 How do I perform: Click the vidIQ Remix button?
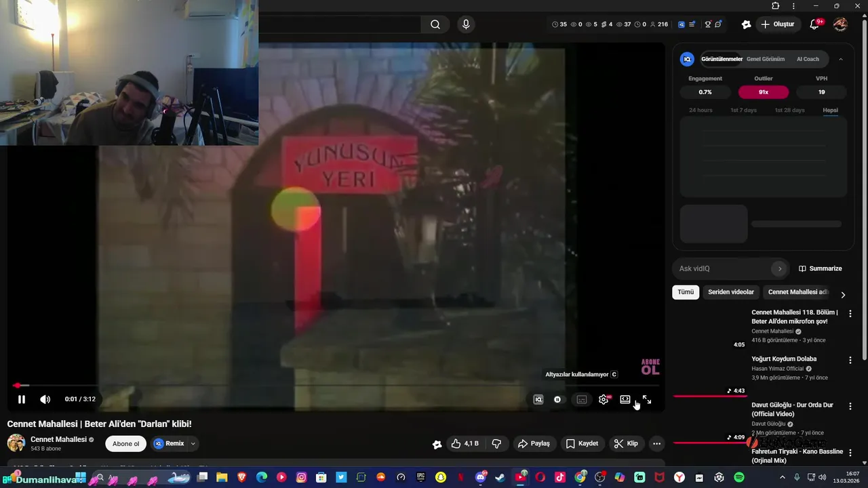pos(169,444)
